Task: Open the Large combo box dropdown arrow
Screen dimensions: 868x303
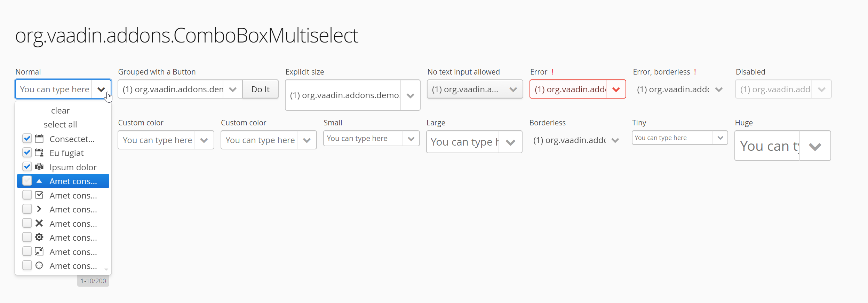Action: pyautogui.click(x=510, y=142)
